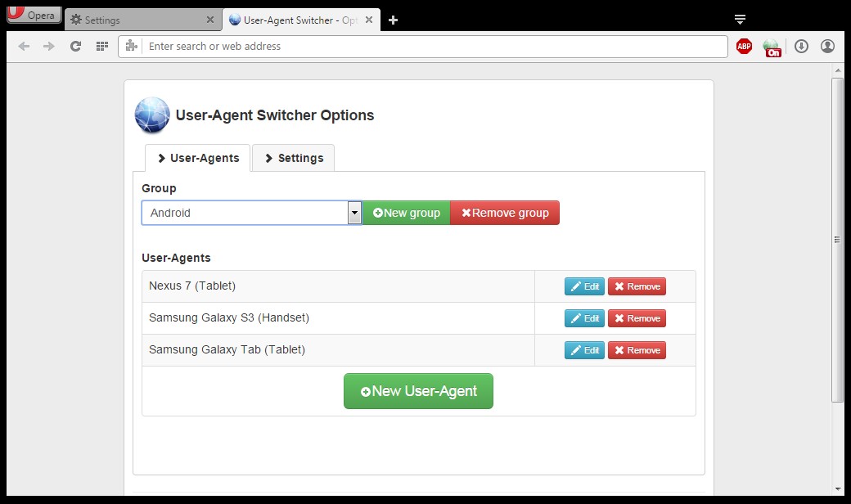Click the vertical page scrollbar
The height and width of the screenshot is (504, 851).
tap(836, 241)
